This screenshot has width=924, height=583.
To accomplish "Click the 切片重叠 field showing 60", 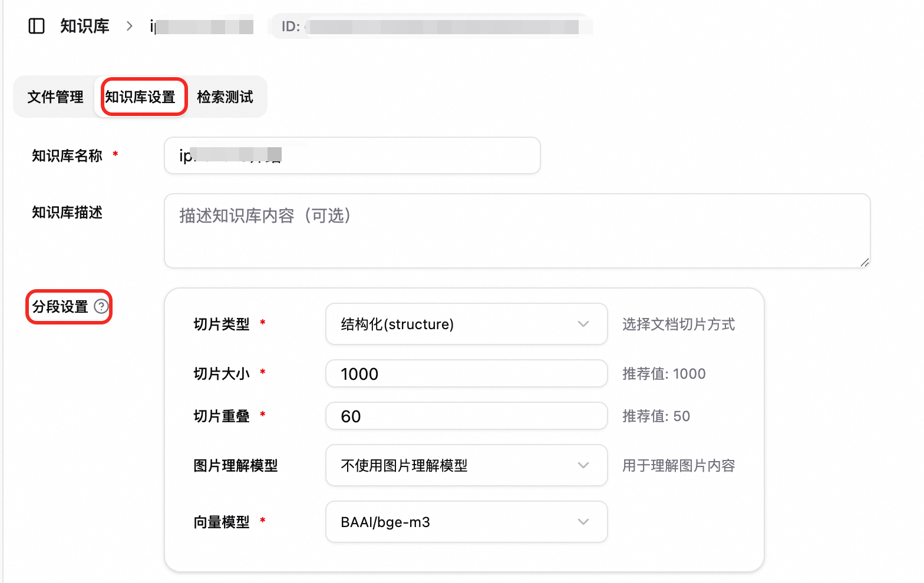I will coord(466,416).
